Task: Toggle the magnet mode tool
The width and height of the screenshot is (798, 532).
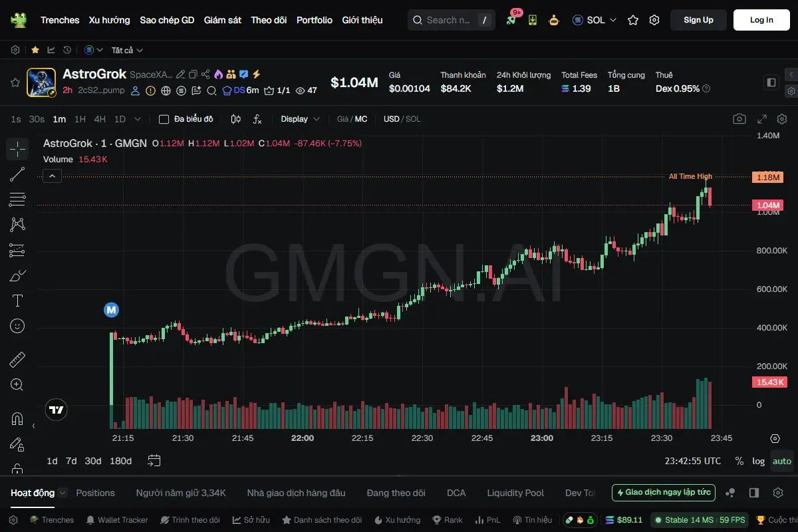Action: [17, 419]
